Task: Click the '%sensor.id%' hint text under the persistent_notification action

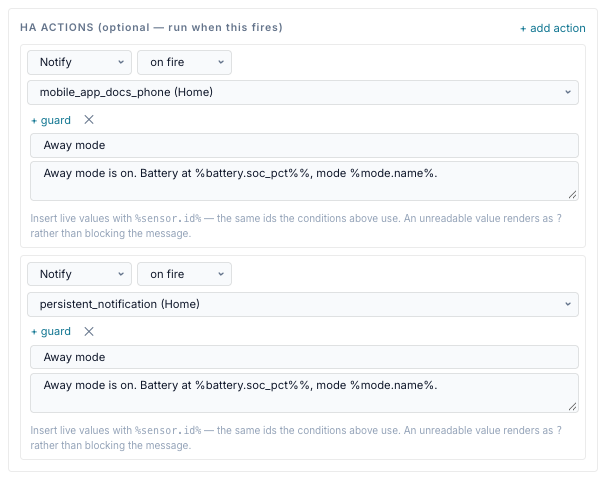Action: [x=168, y=430]
